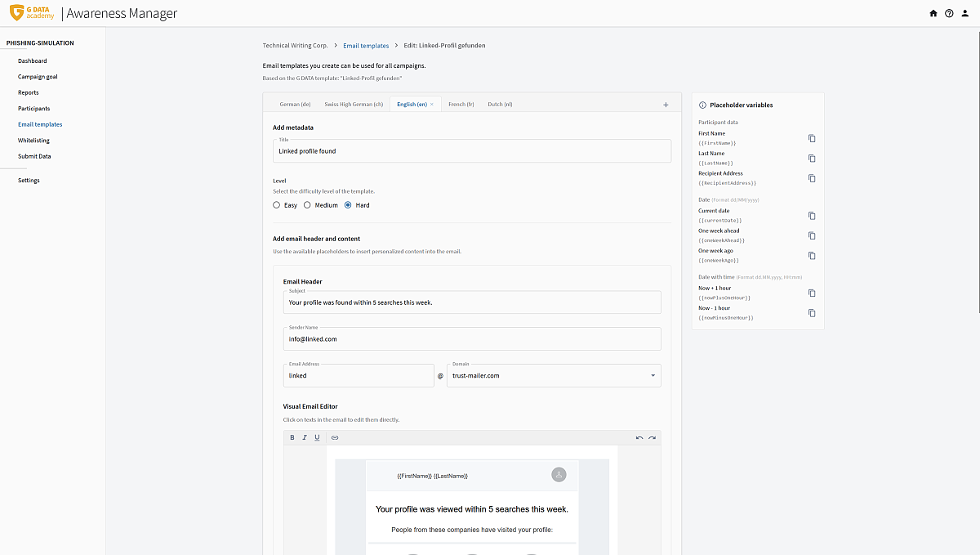Click the Subject input field
Screen dimensions: 980x555
(472, 302)
